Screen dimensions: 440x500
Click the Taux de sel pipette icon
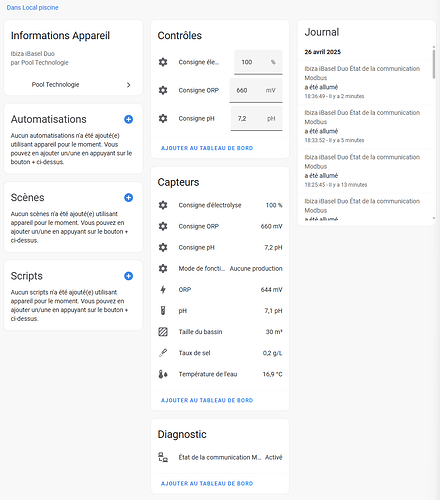tap(163, 353)
